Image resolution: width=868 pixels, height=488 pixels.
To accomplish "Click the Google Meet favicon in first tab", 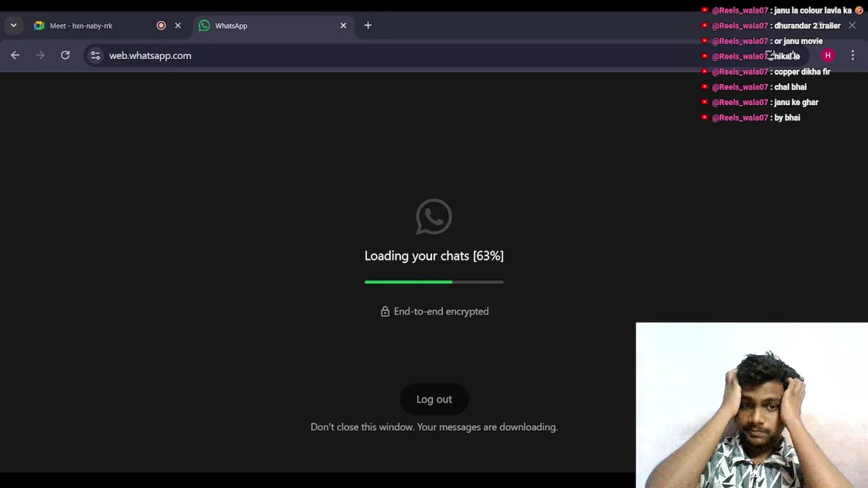I will tap(39, 26).
